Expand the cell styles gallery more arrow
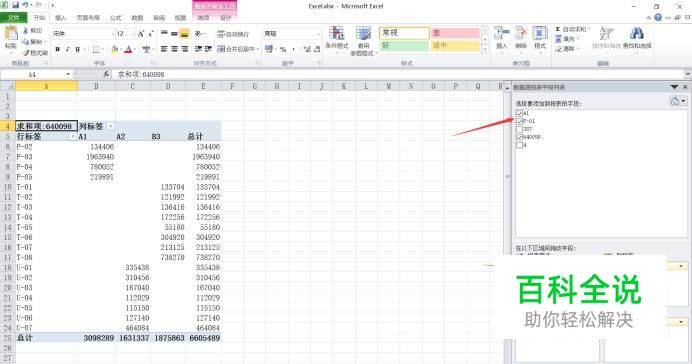The image size is (692, 364). [x=485, y=49]
